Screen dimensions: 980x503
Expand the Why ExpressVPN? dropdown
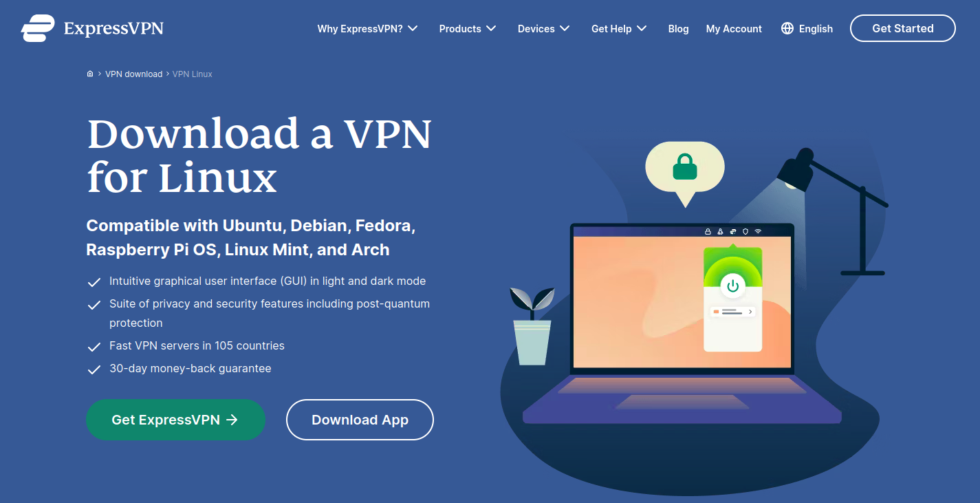[x=367, y=29]
